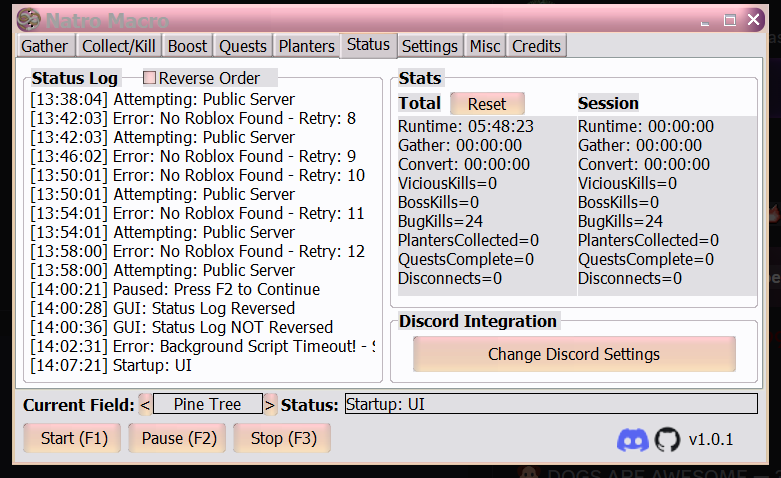
Task: Enable the Reverse Order checkbox
Action: (x=149, y=78)
